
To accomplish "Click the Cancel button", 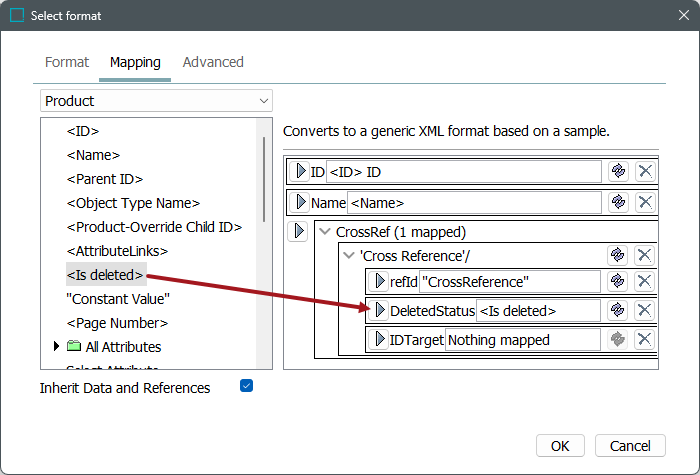I will [x=630, y=446].
